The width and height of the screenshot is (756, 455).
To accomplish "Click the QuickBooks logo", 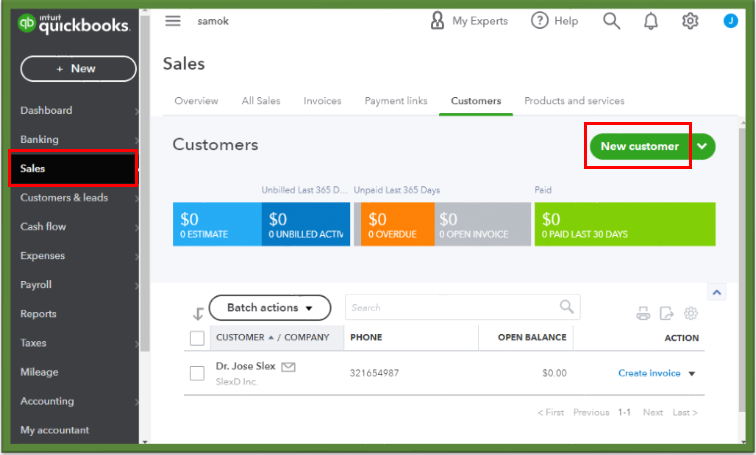I will (x=74, y=24).
